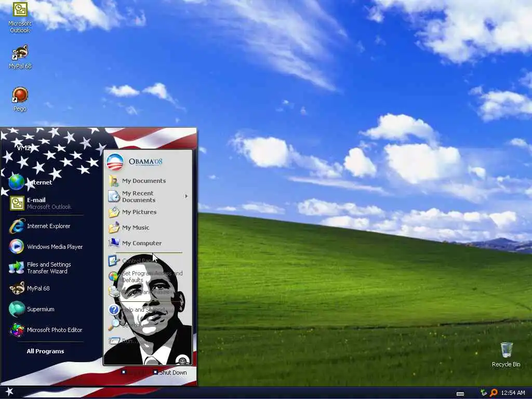Expand the My Recent Documents submenu arrow
Screen dimensions: 532x399
pyautogui.click(x=187, y=196)
